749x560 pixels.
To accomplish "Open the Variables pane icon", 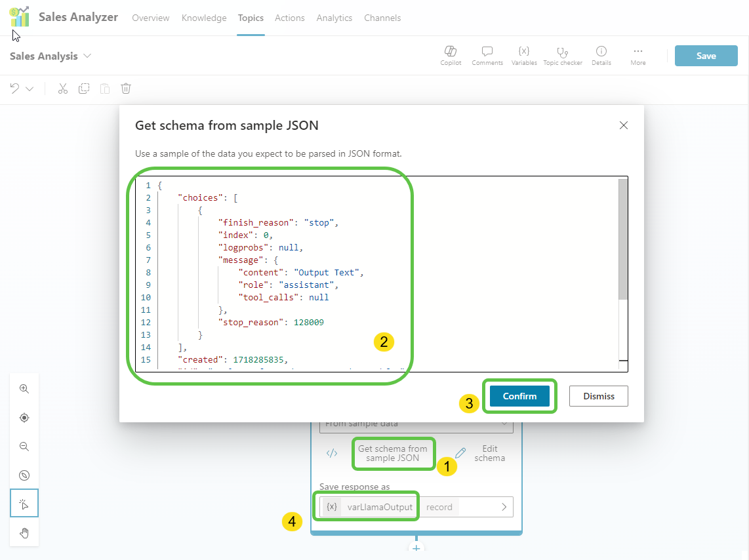I will pos(523,52).
